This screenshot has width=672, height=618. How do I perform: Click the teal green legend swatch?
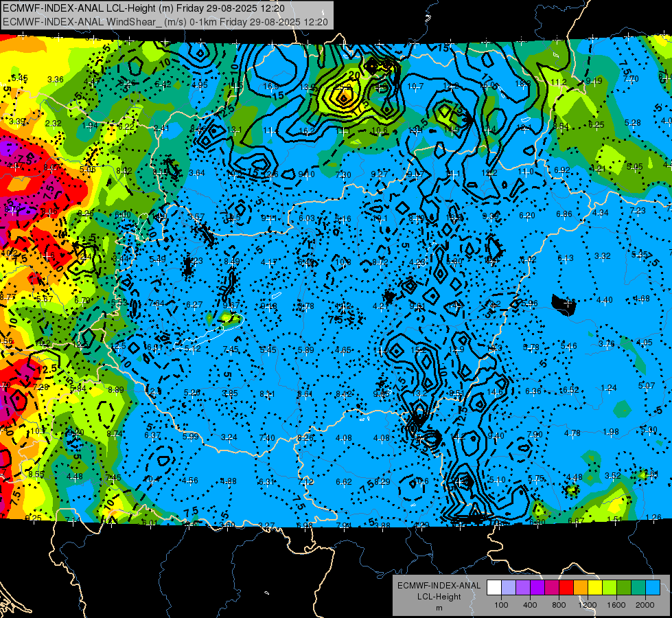click(638, 588)
